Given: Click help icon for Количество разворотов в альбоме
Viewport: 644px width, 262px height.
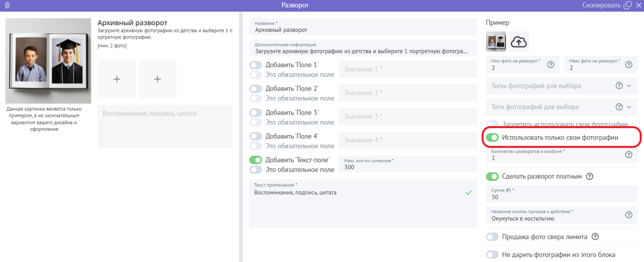Looking at the screenshot, I should [x=629, y=155].
